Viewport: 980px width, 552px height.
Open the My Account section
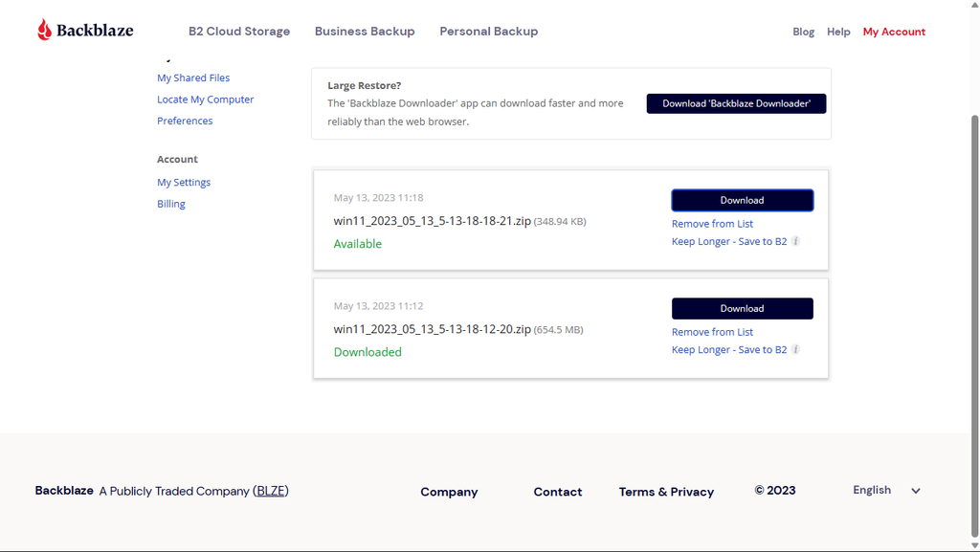(894, 31)
